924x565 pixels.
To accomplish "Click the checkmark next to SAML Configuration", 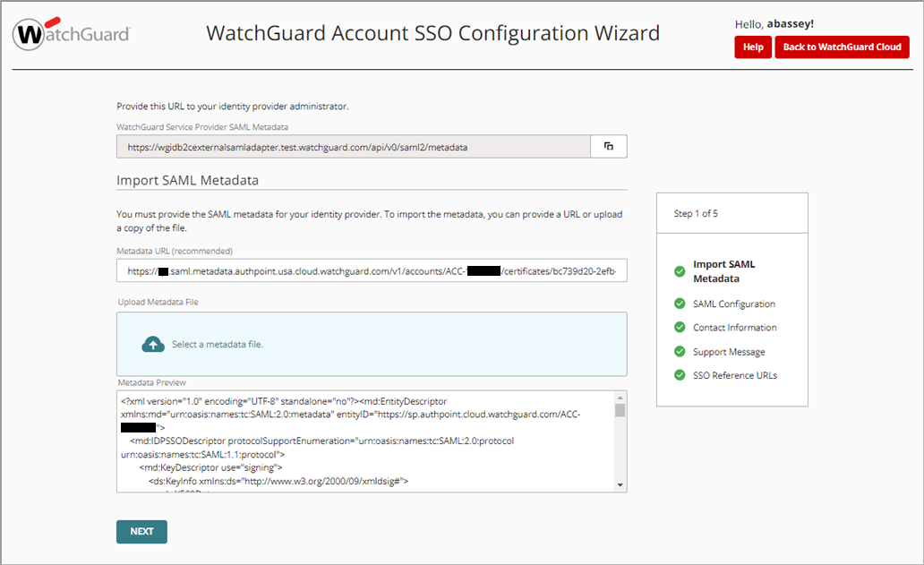I will (x=680, y=304).
